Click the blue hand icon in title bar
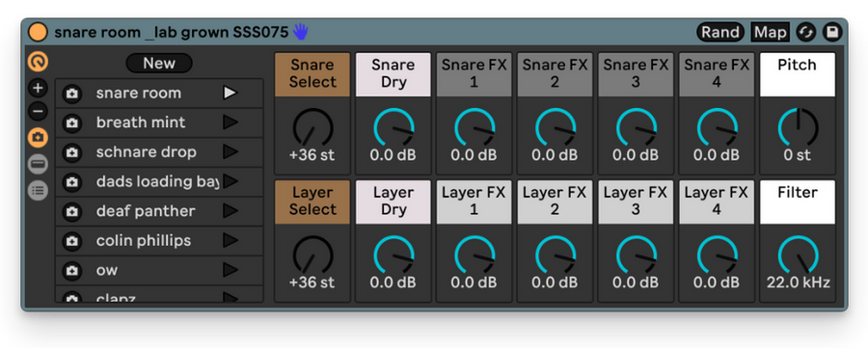868x348 pixels. (x=301, y=32)
